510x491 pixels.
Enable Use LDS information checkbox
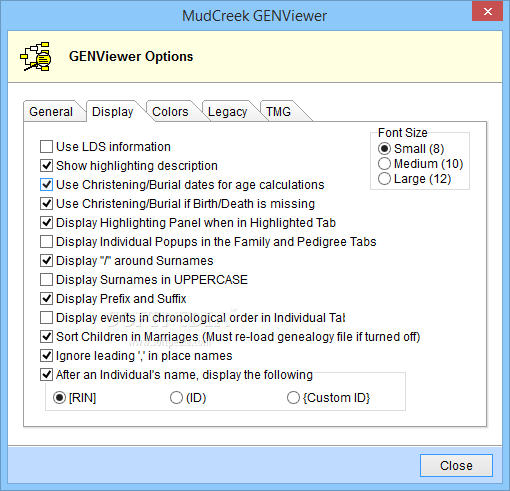(46, 147)
